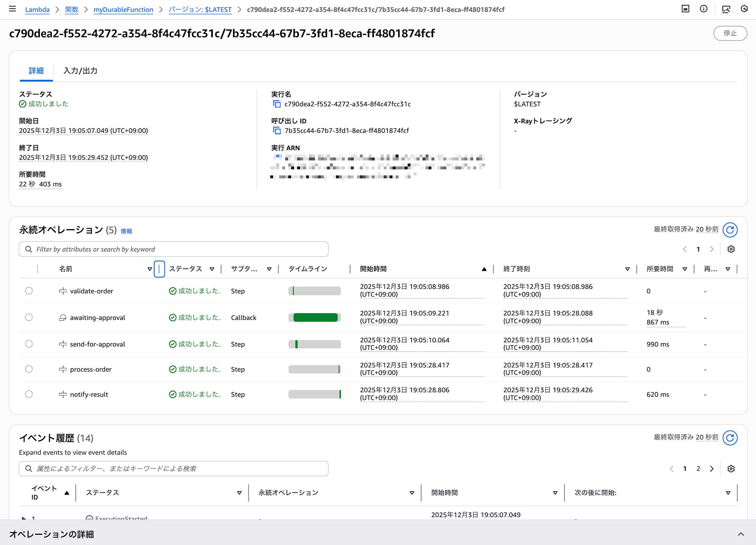The image size is (756, 545).
Task: Open the myDurableFunction breadcrumb link
Action: click(x=123, y=9)
